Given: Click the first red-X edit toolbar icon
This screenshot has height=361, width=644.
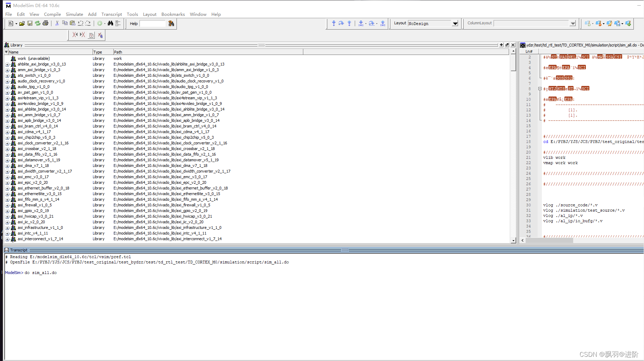Looking at the screenshot, I should coord(75,35).
